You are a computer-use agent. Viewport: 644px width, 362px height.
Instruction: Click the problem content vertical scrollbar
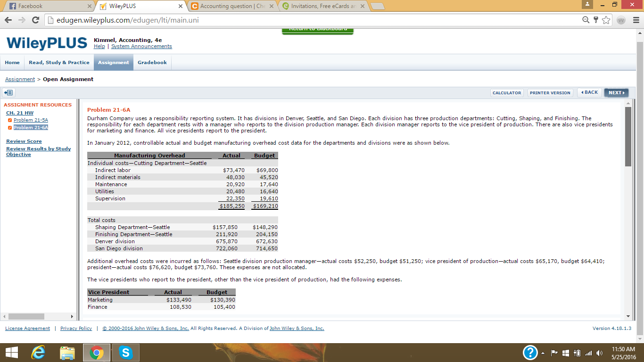point(628,137)
